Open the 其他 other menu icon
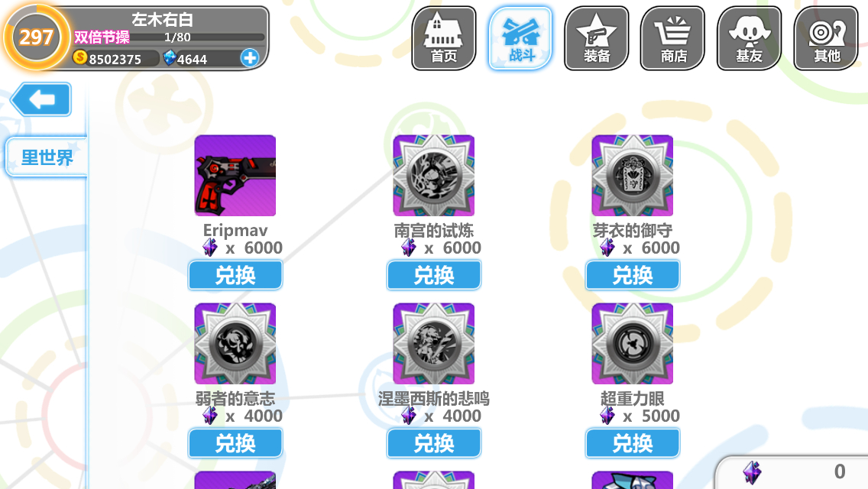This screenshot has width=868, height=489. coord(826,38)
